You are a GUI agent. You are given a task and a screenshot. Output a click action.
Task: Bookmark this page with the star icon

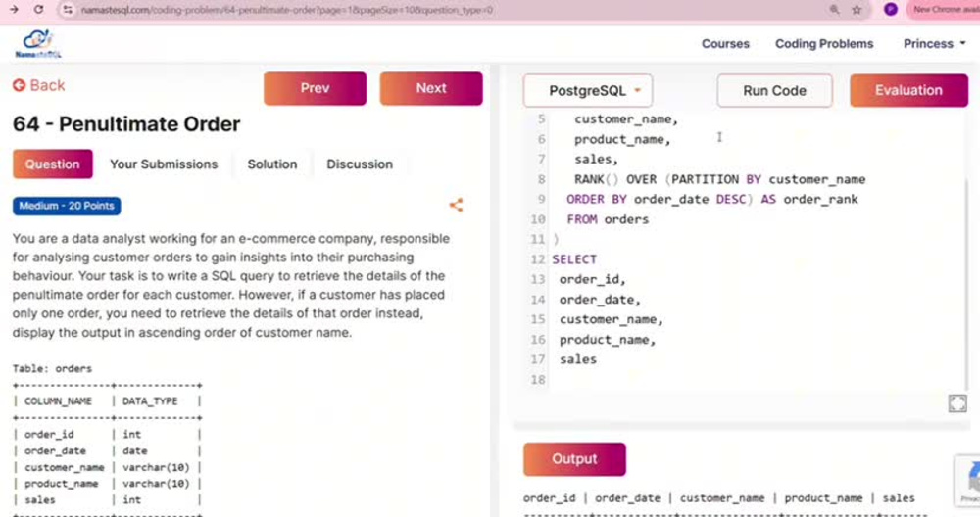coord(857,10)
